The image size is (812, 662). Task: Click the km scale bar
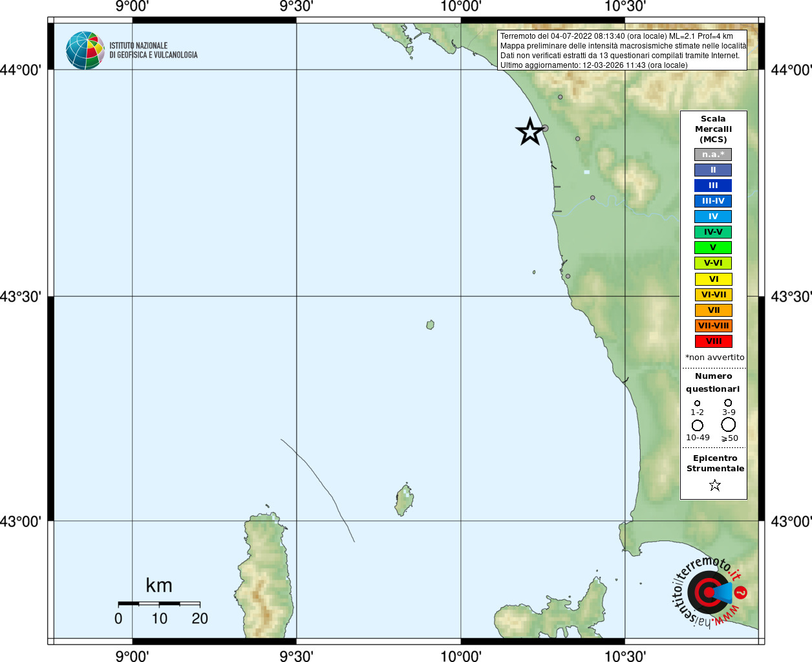[159, 604]
